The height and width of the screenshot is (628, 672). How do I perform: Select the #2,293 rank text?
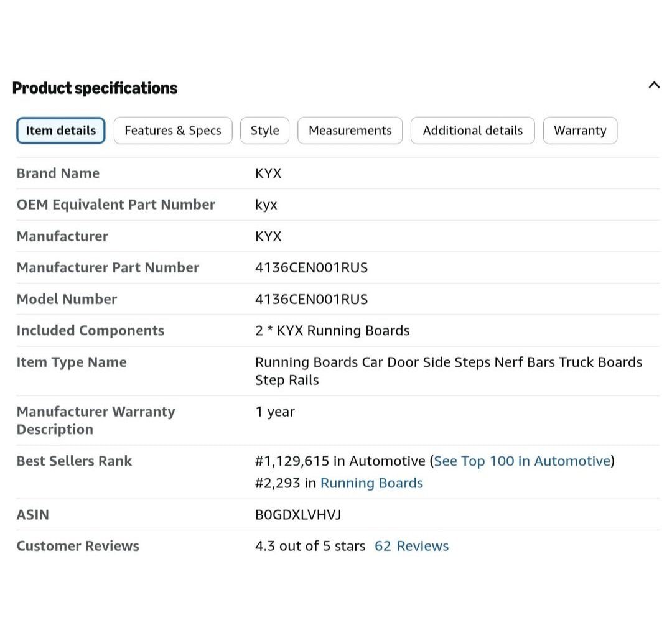[x=278, y=483]
